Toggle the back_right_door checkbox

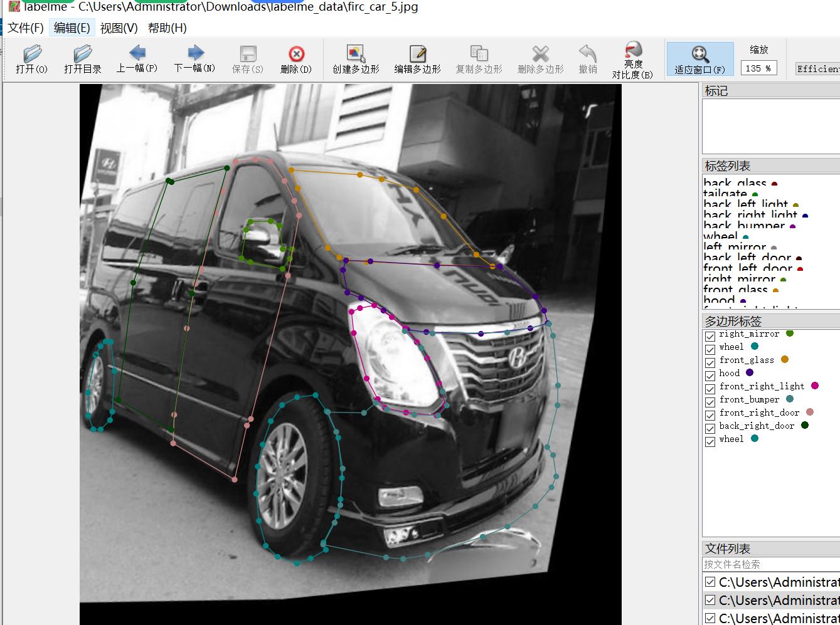pyautogui.click(x=710, y=429)
